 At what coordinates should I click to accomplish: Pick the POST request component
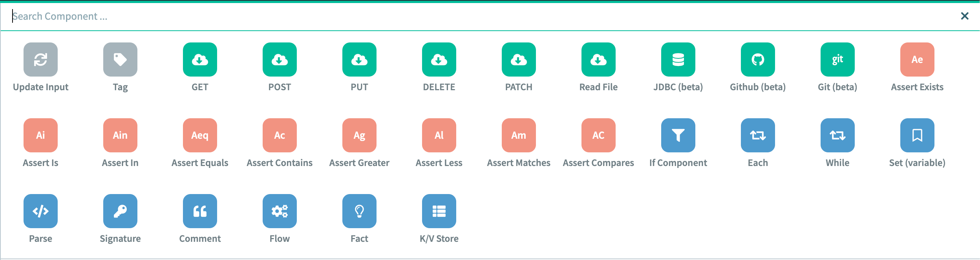click(x=280, y=60)
